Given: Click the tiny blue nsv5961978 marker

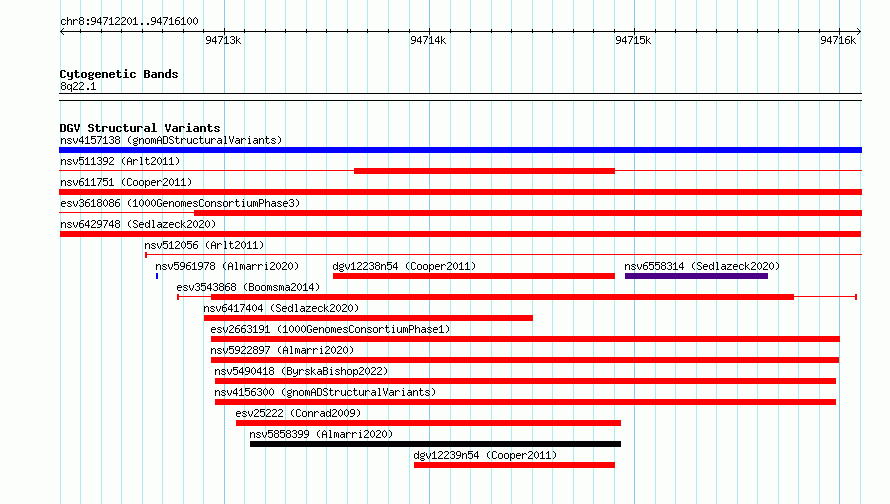Looking at the screenshot, I should [x=157, y=276].
